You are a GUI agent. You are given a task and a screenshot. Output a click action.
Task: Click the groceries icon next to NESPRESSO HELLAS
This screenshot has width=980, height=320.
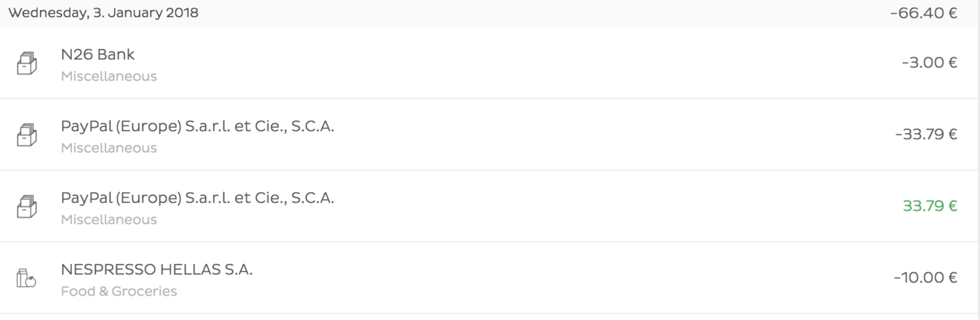27,278
